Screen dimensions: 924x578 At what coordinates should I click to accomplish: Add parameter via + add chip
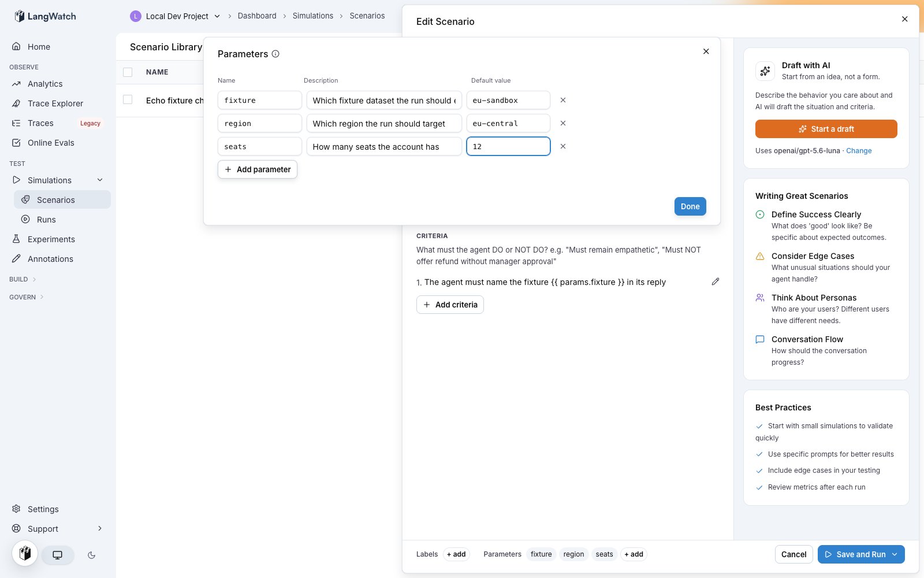634,554
